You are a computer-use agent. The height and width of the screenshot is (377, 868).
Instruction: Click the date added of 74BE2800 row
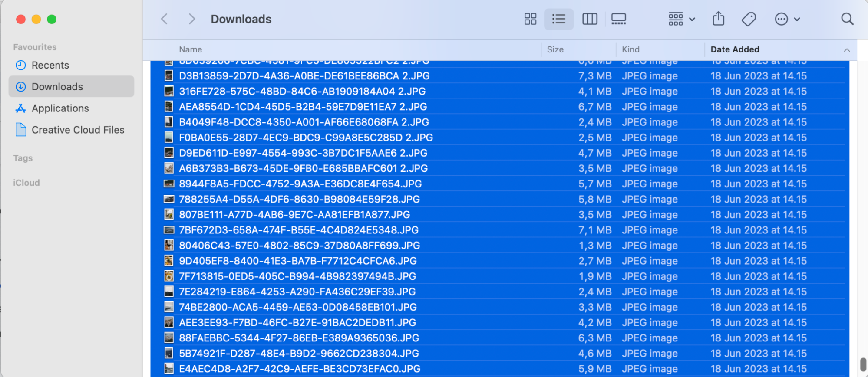pos(759,307)
